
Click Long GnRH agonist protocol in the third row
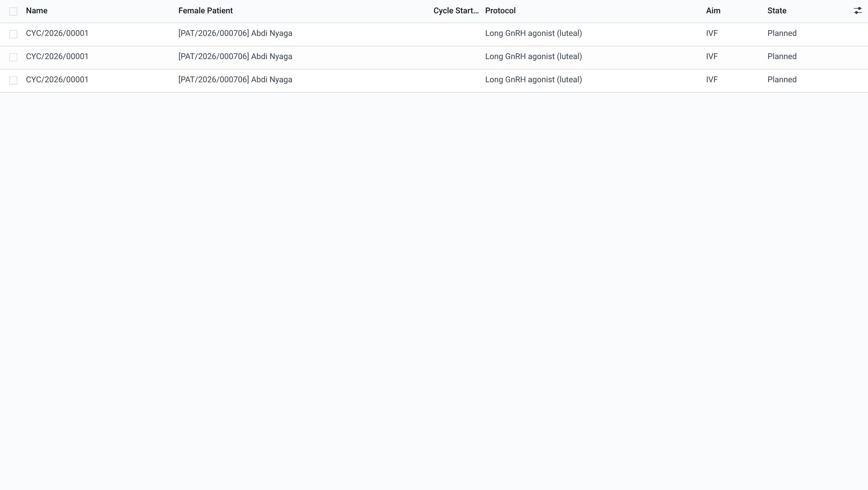(534, 80)
